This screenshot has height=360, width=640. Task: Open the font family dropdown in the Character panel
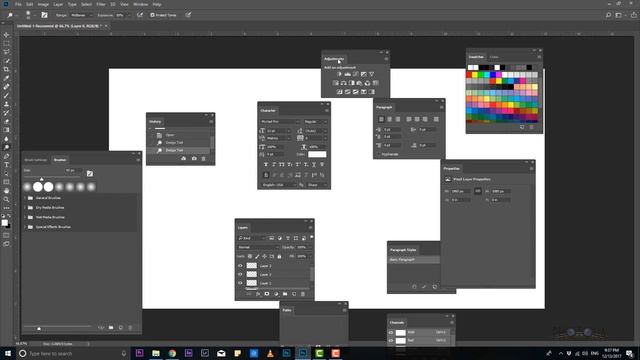(x=280, y=122)
